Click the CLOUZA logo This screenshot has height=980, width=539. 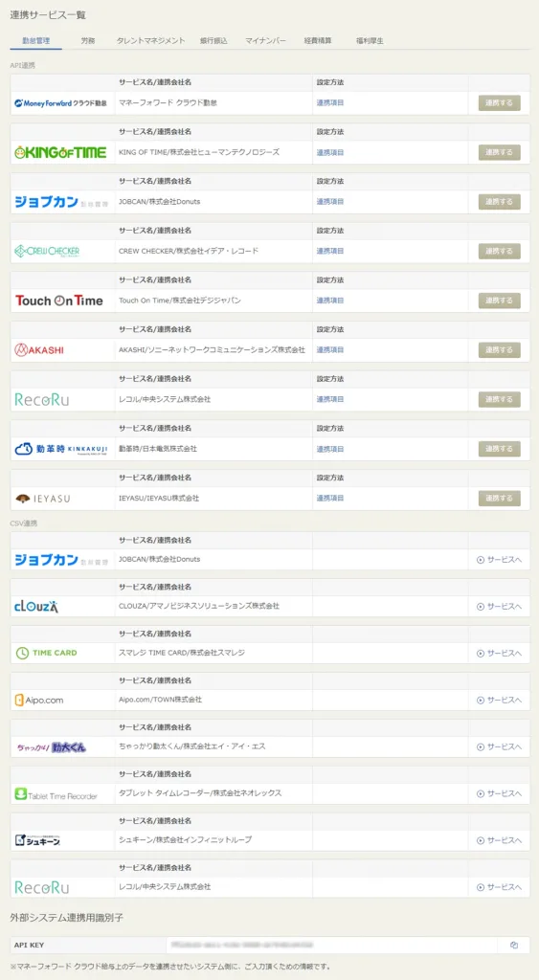[x=36, y=606]
